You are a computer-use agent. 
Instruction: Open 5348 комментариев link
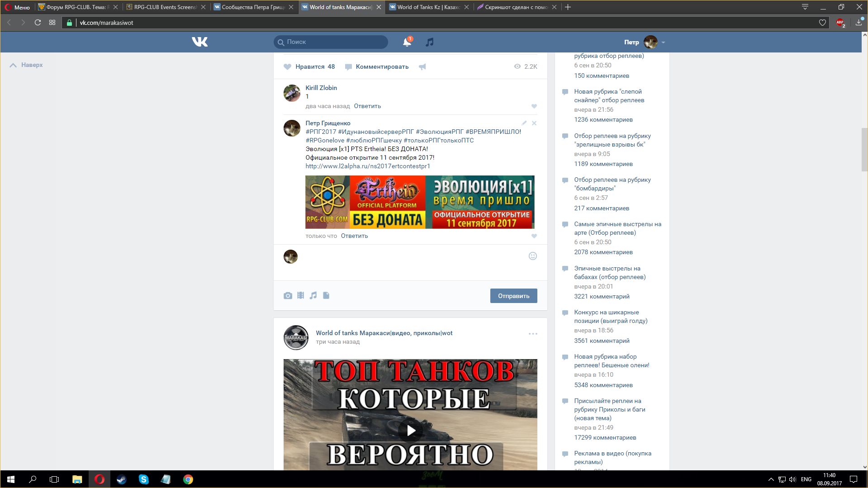tap(603, 385)
